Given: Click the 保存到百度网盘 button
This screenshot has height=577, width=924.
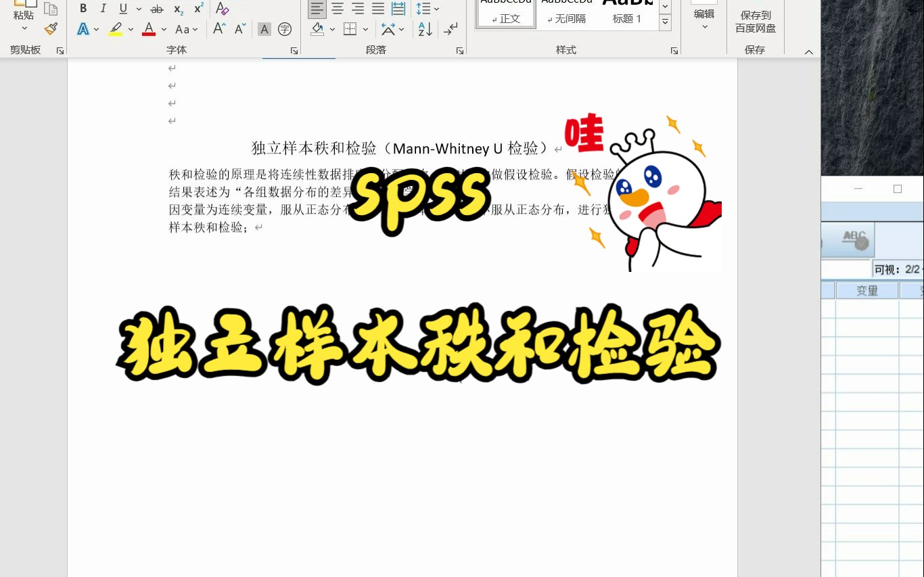Looking at the screenshot, I should click(755, 21).
